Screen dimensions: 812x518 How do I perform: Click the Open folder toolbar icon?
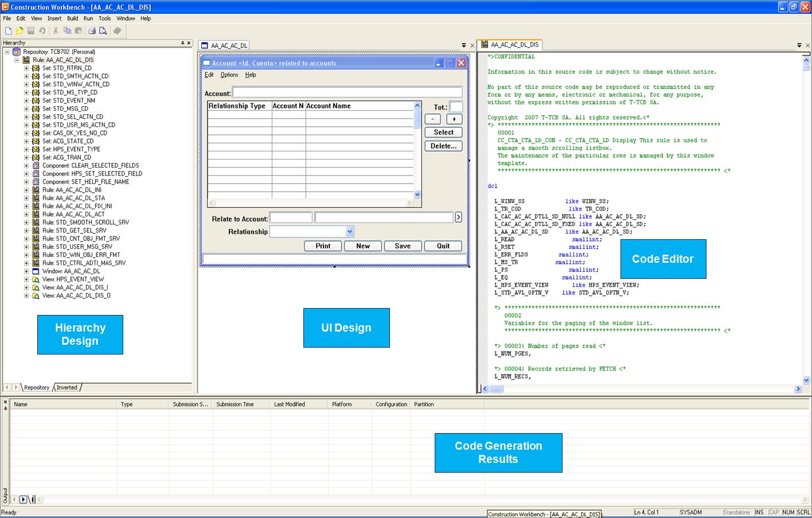[19, 31]
